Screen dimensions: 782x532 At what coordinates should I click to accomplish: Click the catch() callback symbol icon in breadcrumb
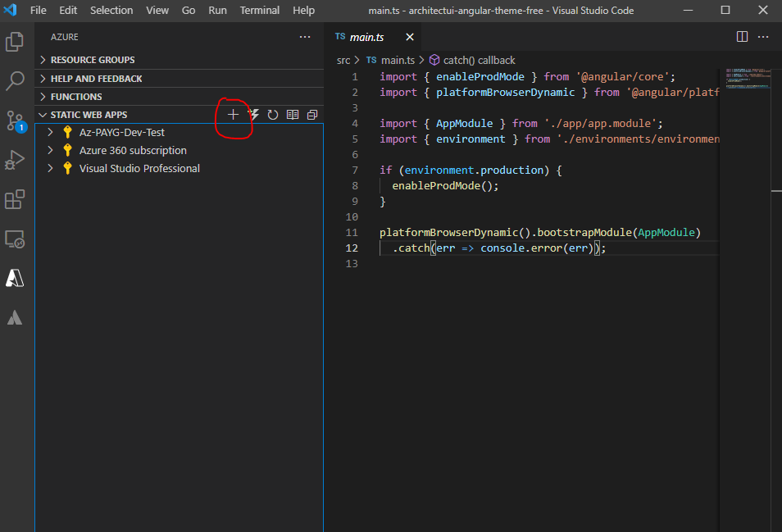coord(434,60)
